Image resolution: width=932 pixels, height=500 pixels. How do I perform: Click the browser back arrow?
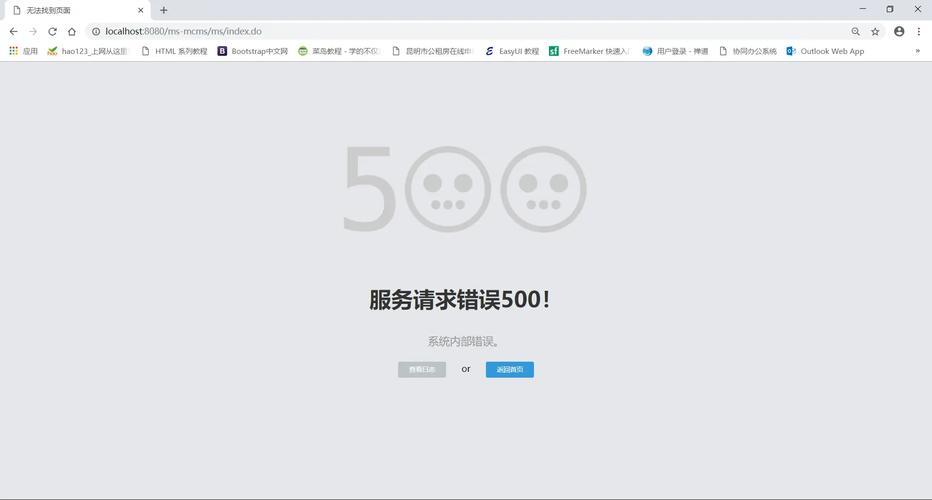(13, 31)
